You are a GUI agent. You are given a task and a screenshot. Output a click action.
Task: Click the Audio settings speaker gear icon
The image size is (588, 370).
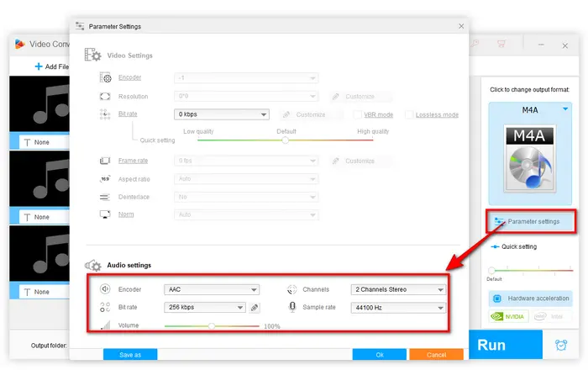tap(92, 265)
